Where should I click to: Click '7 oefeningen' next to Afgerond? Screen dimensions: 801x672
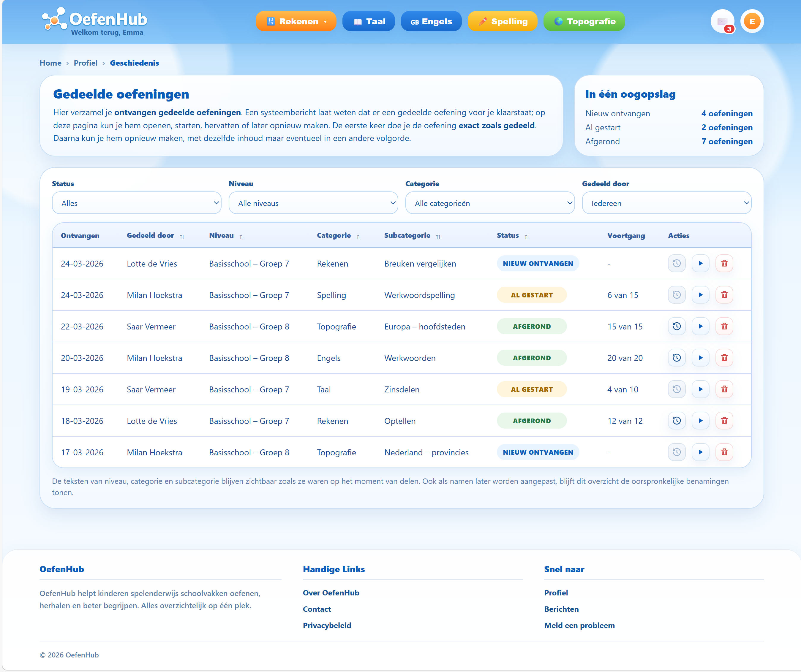coord(727,141)
